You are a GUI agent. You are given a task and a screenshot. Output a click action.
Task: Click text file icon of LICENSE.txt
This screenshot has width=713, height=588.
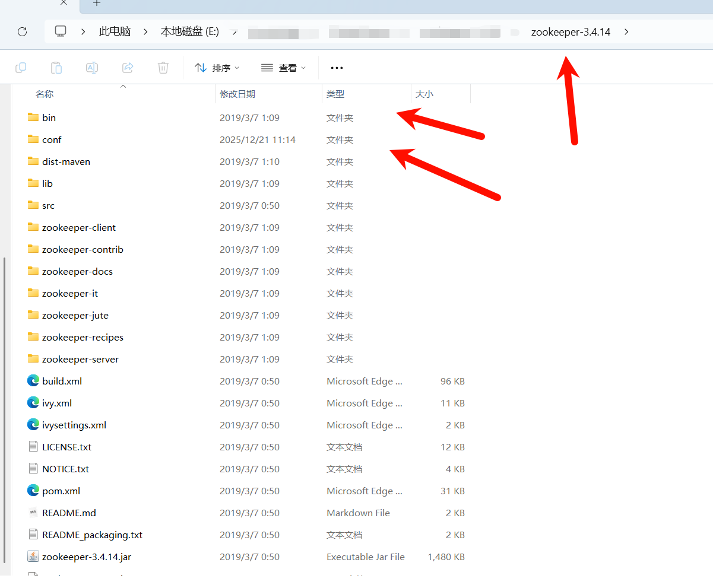[x=33, y=446]
